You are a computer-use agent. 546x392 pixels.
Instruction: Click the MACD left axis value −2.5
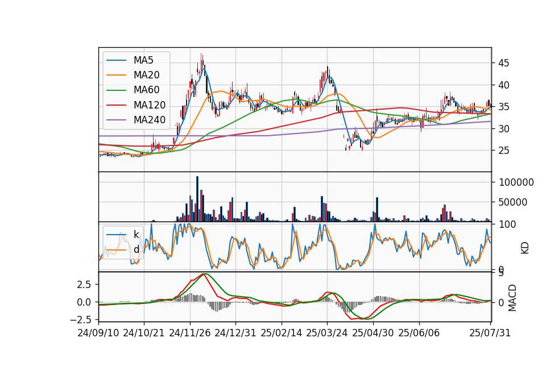pyautogui.click(x=80, y=319)
